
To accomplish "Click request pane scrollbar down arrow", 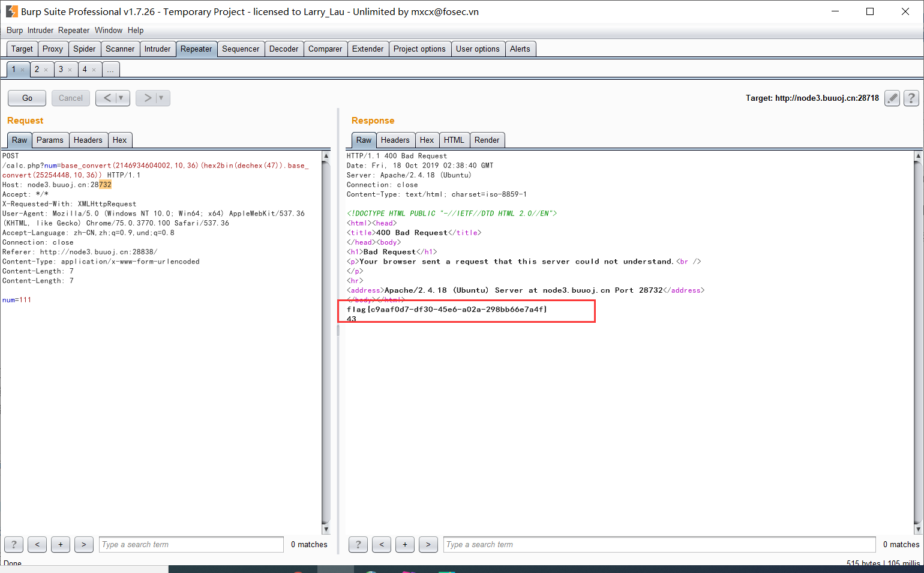I will pyautogui.click(x=326, y=529).
